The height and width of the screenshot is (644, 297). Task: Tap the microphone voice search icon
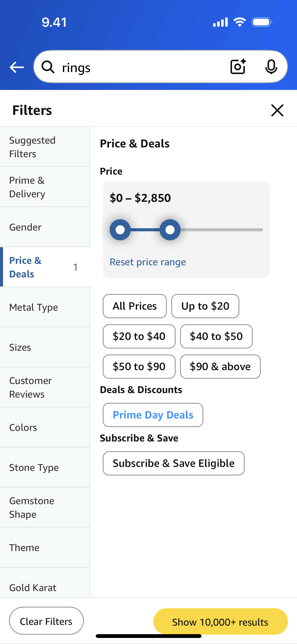coord(271,67)
